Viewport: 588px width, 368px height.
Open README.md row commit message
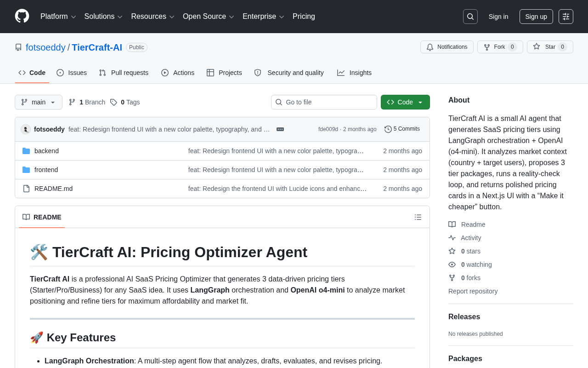(x=277, y=189)
